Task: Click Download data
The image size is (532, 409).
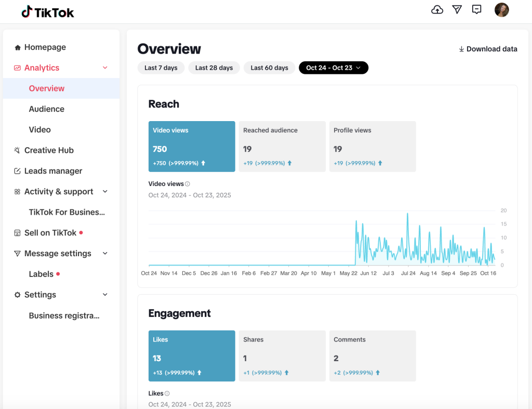Action: [x=487, y=49]
